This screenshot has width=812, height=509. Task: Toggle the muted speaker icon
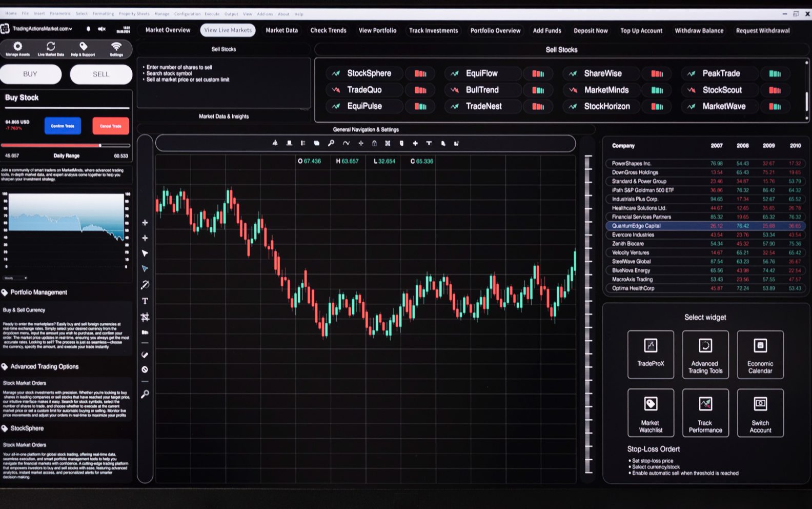101,29
